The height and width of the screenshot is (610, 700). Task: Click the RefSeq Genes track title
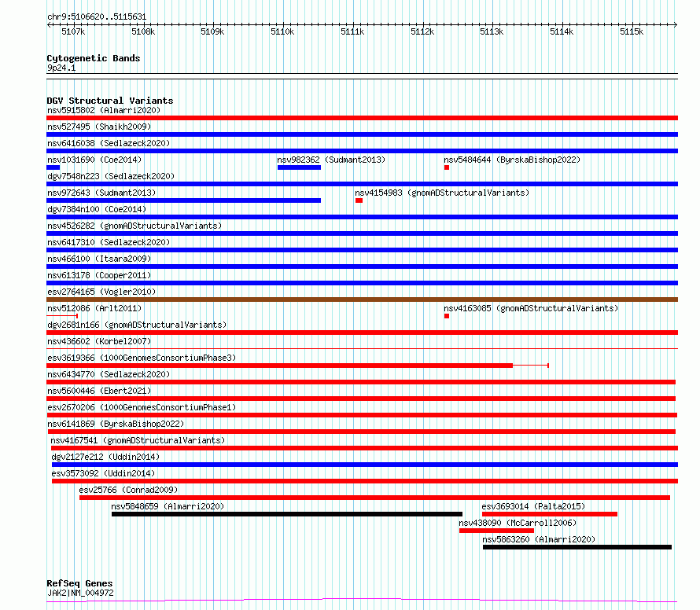(80, 583)
